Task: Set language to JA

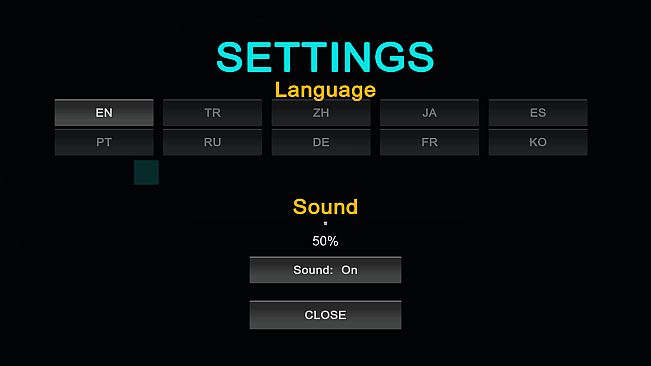Action: [429, 112]
